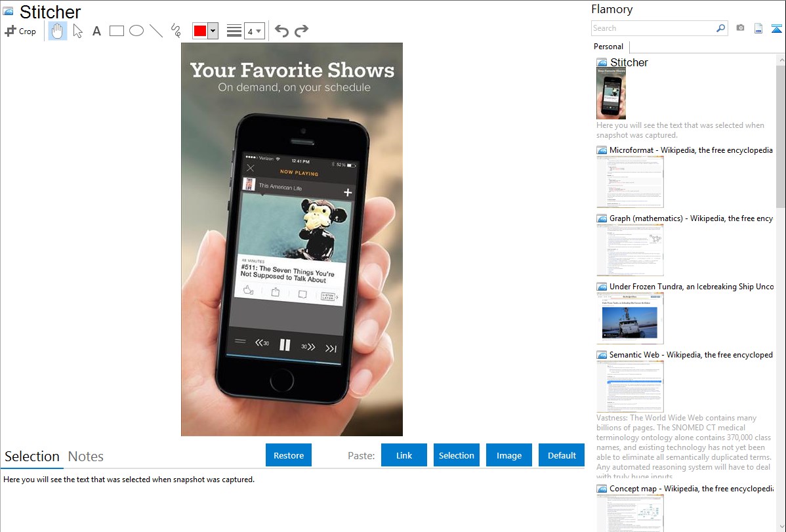Click the icon beside Microformat entry
This screenshot has height=532, width=786.
[602, 150]
